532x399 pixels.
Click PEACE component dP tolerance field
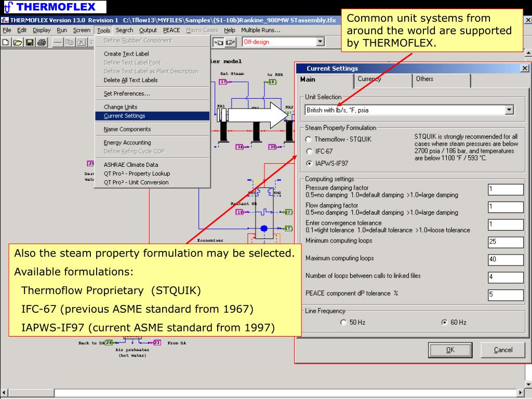[506, 295]
